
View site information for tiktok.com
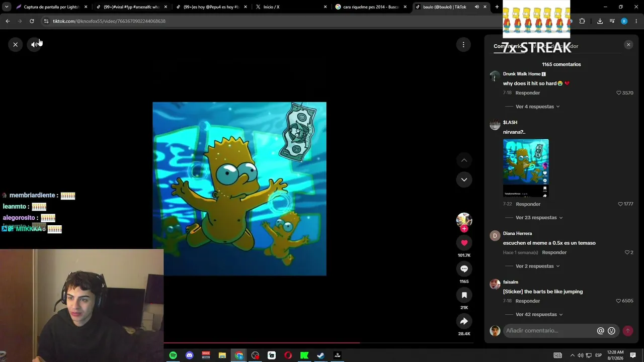click(46, 21)
